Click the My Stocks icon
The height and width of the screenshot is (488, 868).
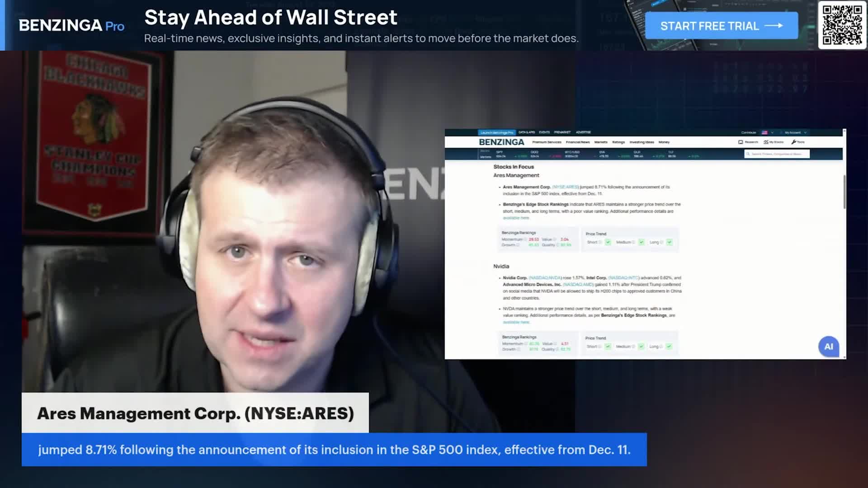pos(765,142)
